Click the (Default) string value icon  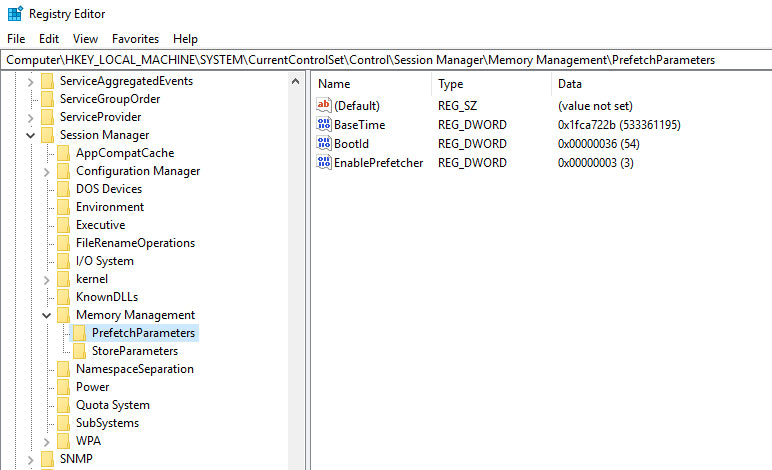coord(324,106)
